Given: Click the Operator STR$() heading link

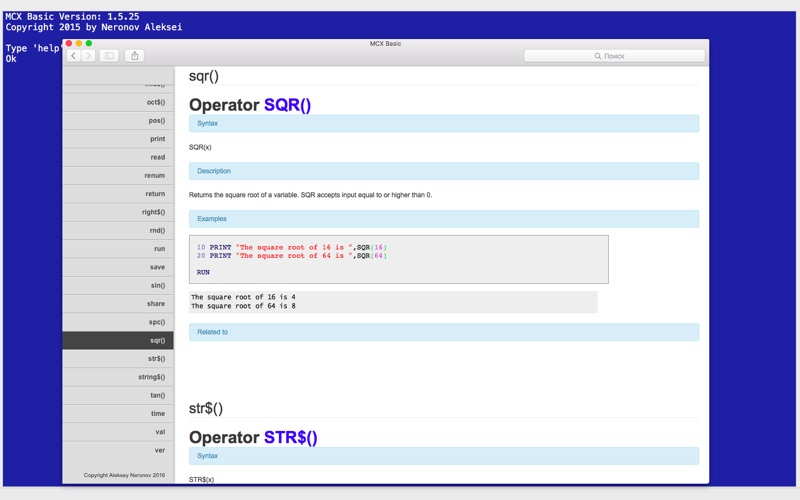Looking at the screenshot, I should [x=290, y=437].
